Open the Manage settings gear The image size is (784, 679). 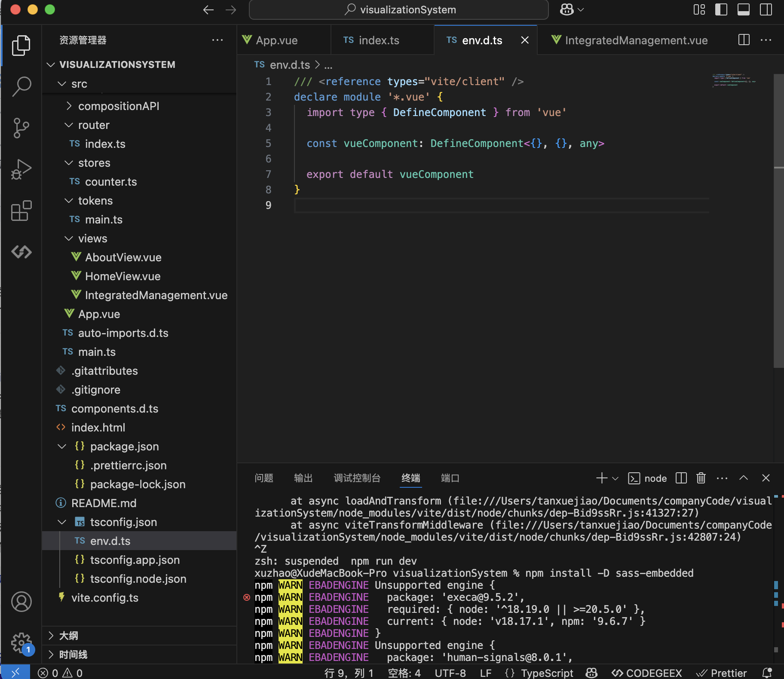tap(21, 643)
